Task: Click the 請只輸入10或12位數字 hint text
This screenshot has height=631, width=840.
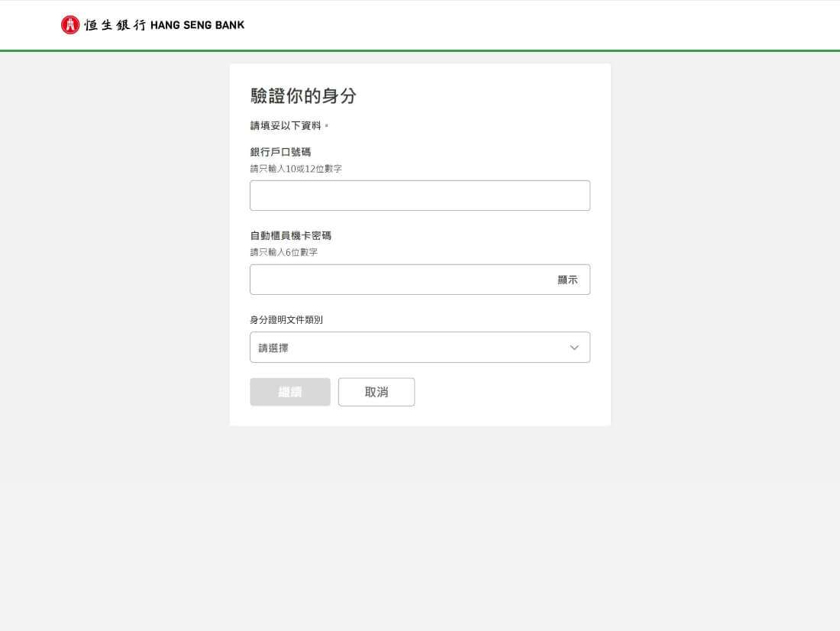Action: [296, 169]
